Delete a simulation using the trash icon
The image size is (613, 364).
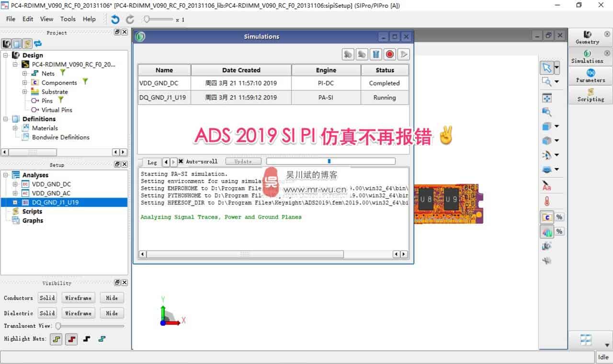(x=376, y=54)
